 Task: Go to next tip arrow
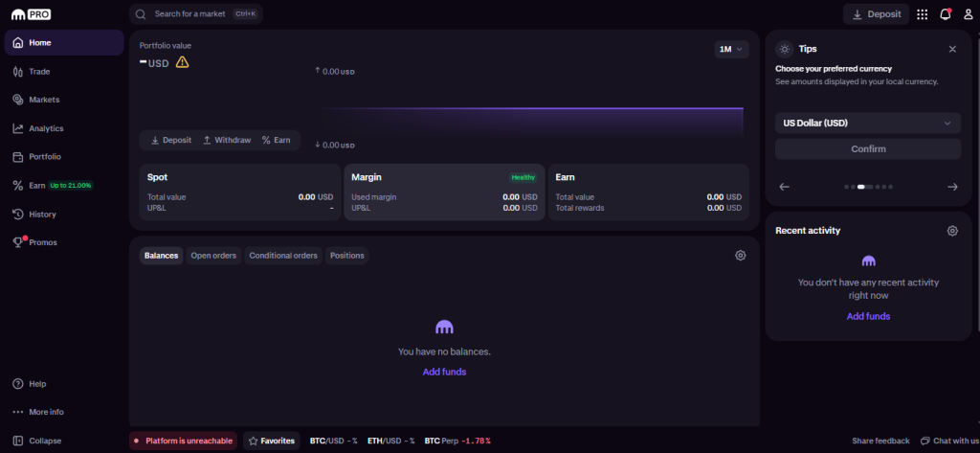tap(952, 187)
